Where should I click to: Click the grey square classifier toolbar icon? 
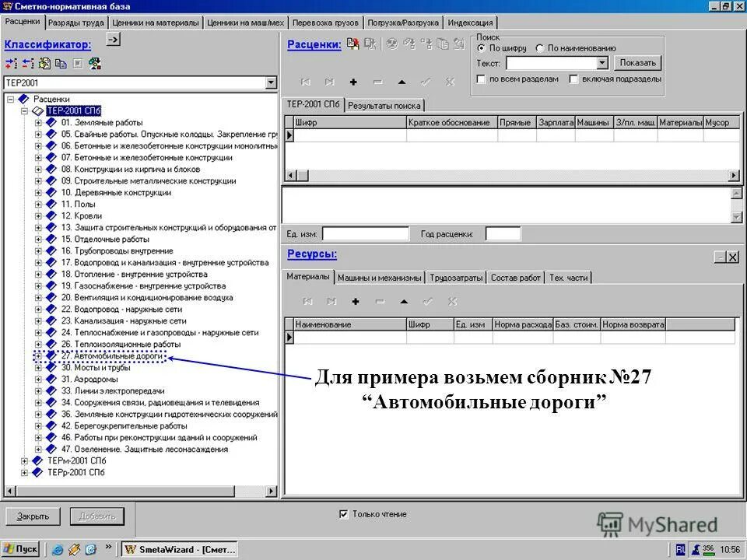point(78,63)
